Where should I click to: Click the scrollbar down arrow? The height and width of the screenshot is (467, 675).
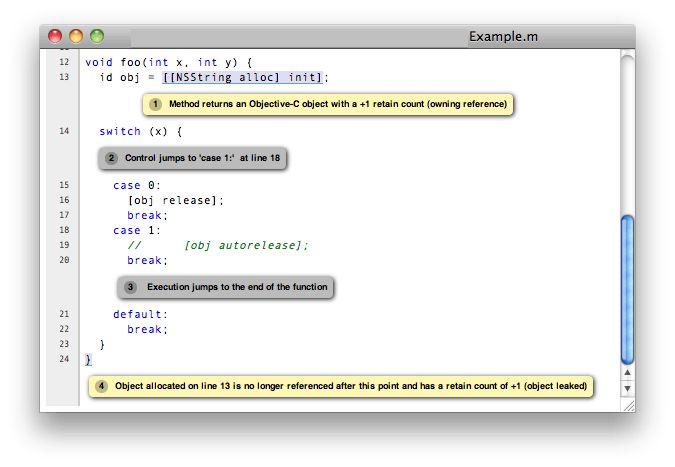(628, 389)
